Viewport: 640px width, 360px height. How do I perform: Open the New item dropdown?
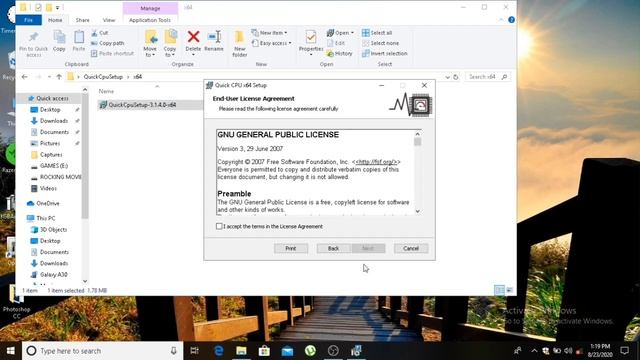pos(269,33)
